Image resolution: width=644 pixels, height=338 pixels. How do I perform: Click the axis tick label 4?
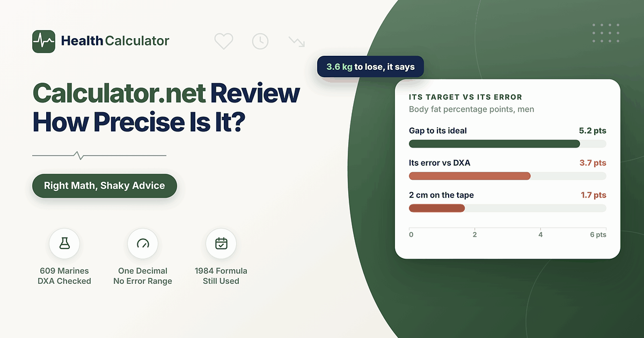click(540, 235)
